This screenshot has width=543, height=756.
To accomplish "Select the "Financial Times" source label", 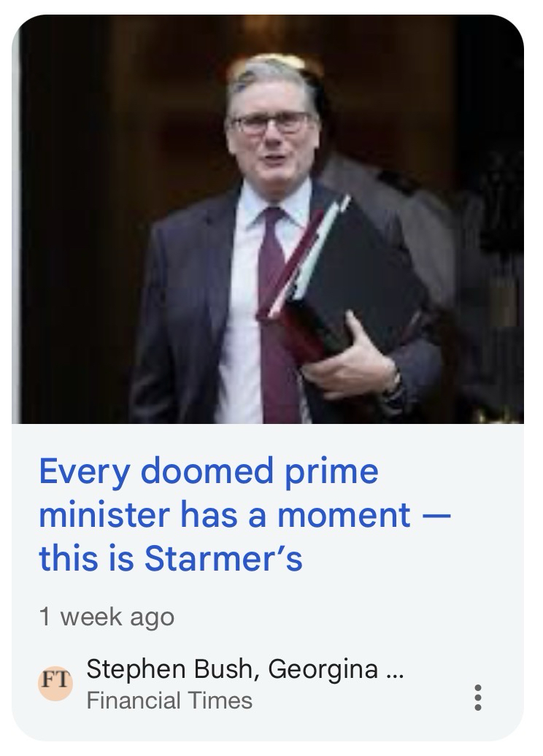I will pos(169,701).
